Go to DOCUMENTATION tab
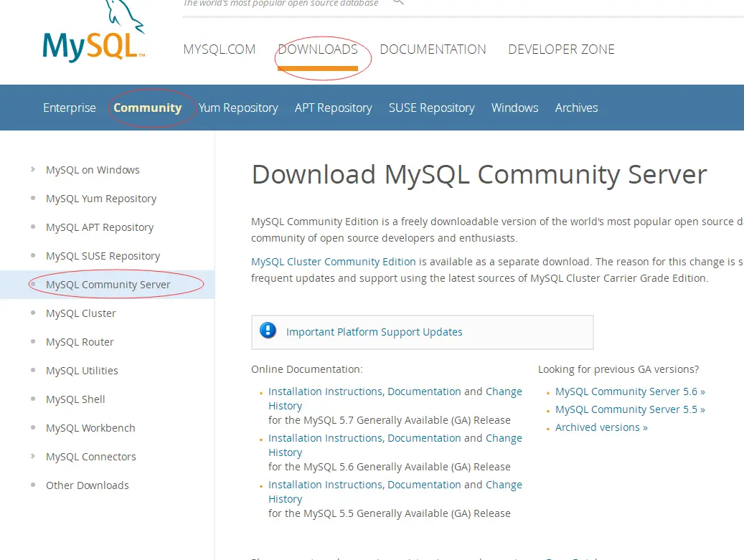 [433, 49]
